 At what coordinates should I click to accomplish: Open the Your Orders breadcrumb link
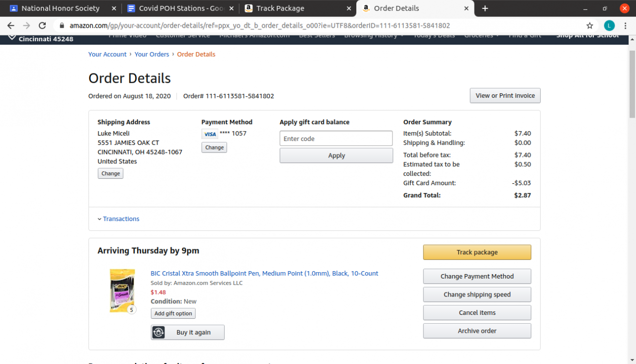(152, 55)
